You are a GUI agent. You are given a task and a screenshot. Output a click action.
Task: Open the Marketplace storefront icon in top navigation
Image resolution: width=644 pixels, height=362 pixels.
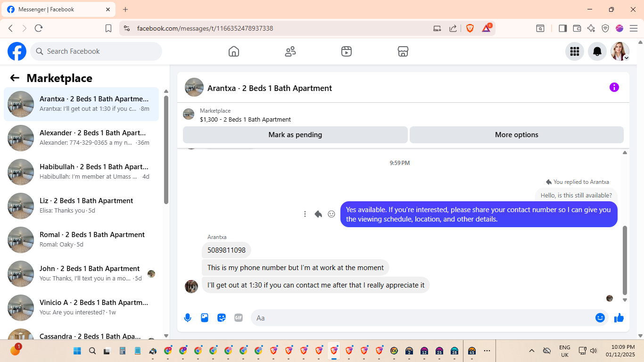pos(403,51)
